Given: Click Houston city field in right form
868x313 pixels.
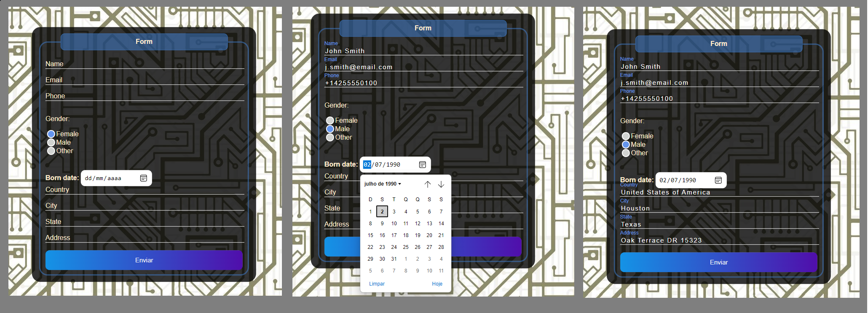Looking at the screenshot, I should 719,208.
